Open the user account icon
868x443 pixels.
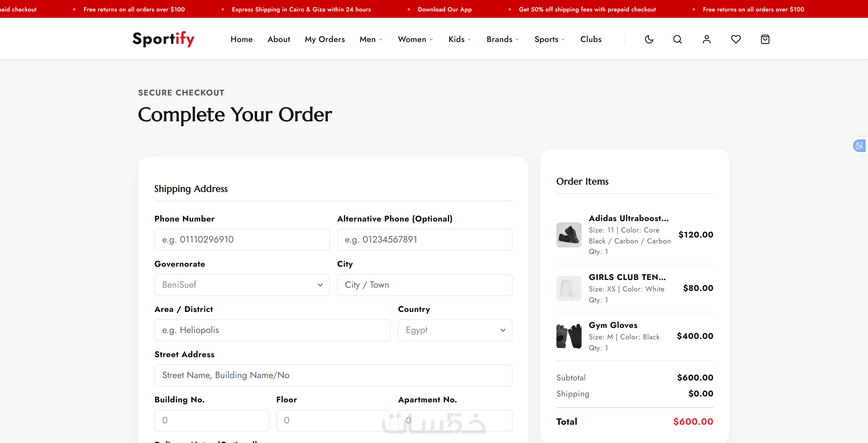pyautogui.click(x=707, y=40)
